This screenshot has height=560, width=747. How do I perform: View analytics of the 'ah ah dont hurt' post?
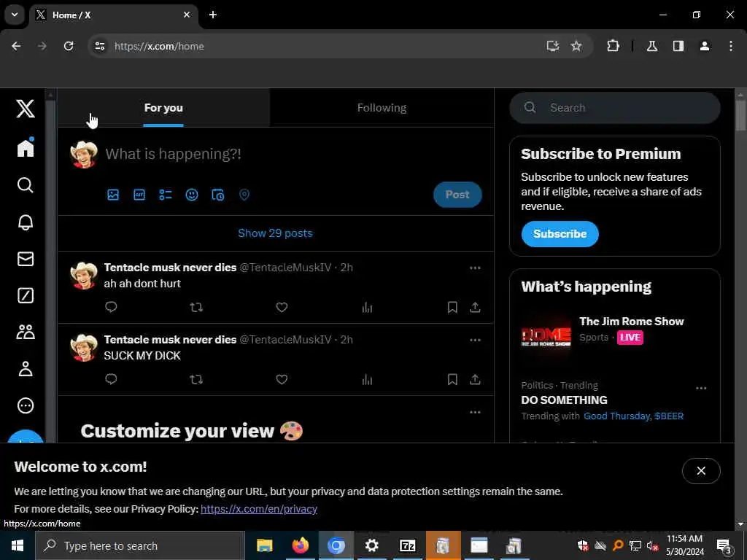pyautogui.click(x=367, y=307)
